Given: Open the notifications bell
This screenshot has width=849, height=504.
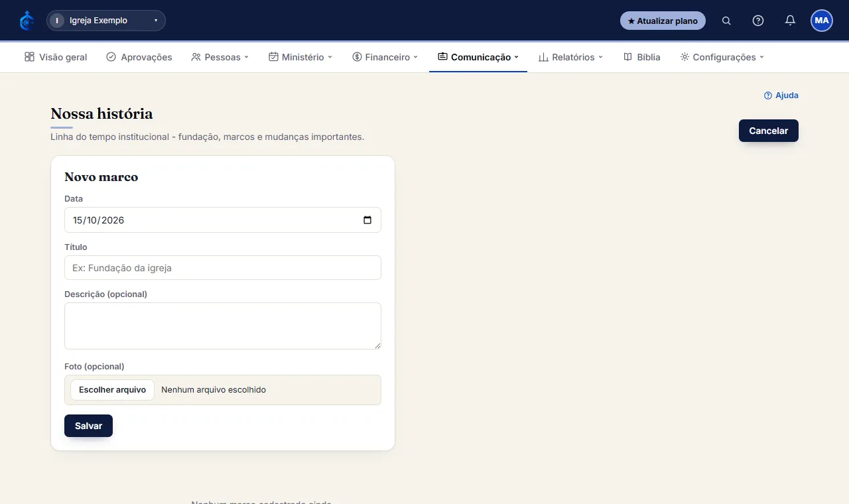Looking at the screenshot, I should [790, 21].
